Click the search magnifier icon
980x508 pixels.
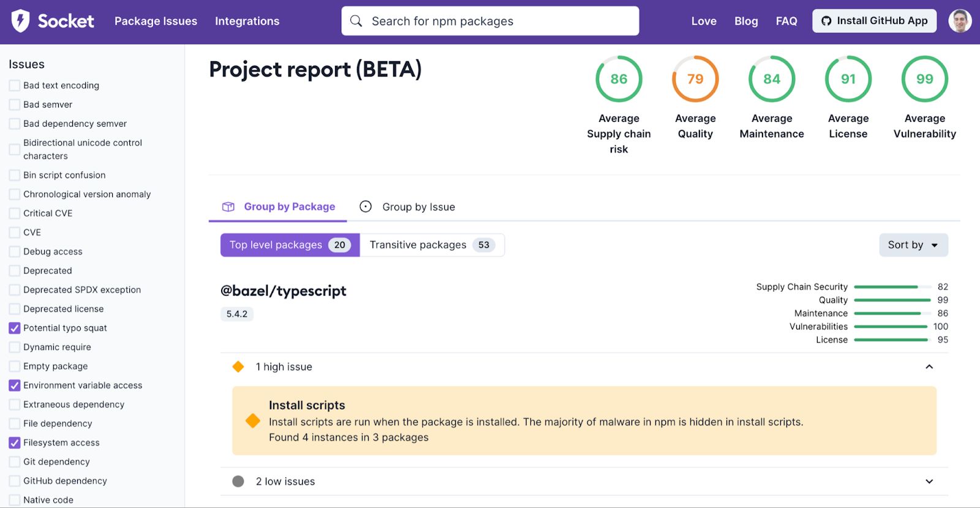tap(356, 21)
